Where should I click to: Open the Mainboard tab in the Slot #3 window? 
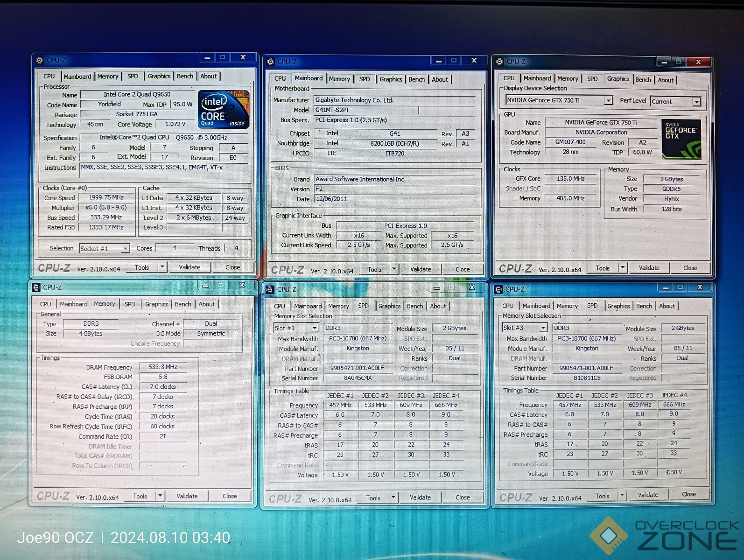(x=536, y=306)
